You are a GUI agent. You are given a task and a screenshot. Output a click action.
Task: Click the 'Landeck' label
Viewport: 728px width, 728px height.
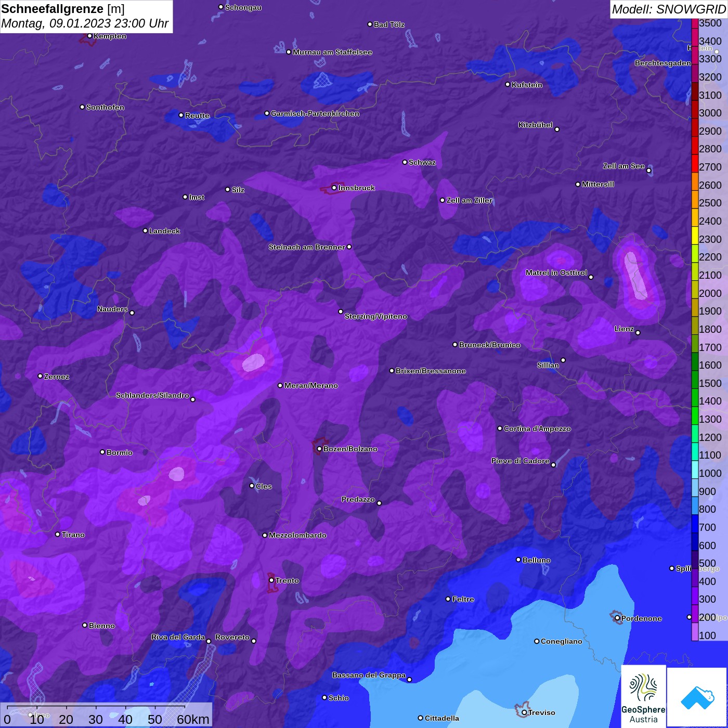pos(164,231)
